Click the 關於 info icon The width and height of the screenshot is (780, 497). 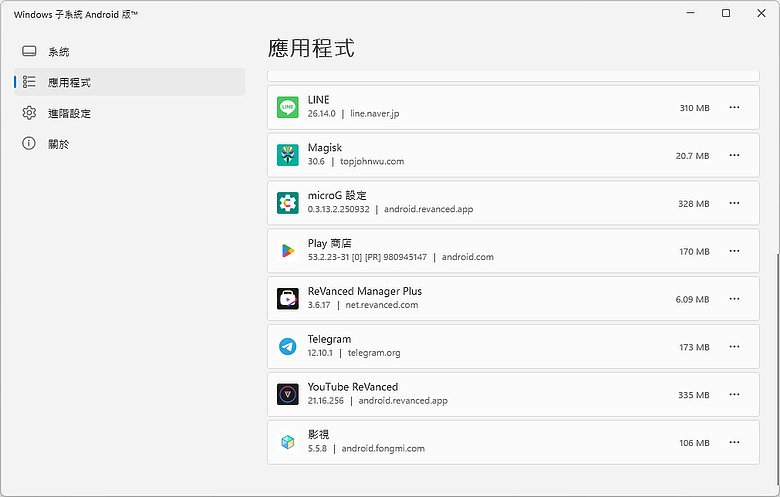[x=29, y=144]
